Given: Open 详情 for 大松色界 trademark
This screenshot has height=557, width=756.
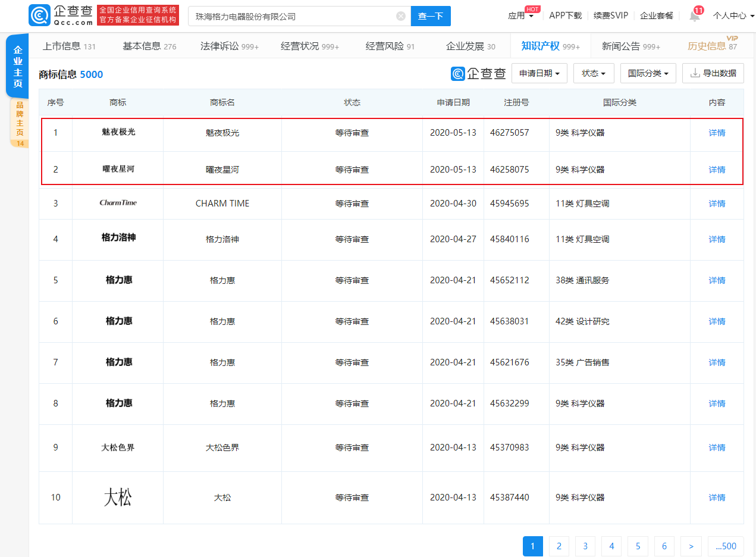Looking at the screenshot, I should (717, 448).
